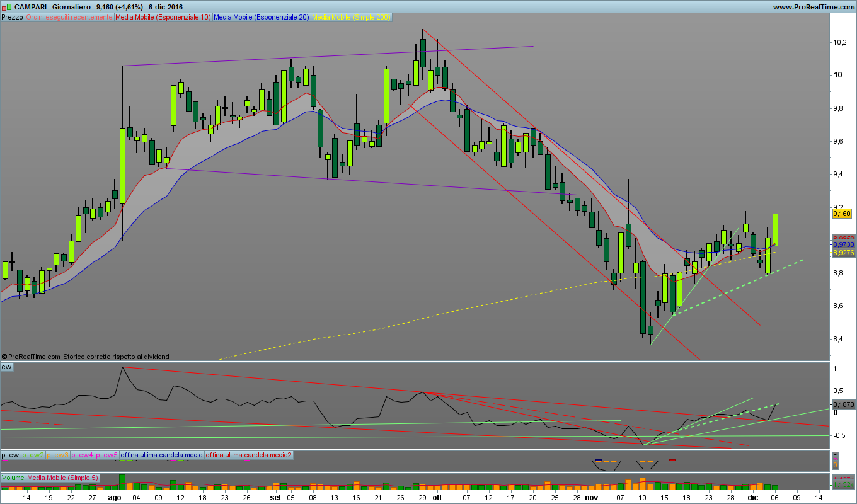Click the ew indicator panel label
This screenshot has height=504, width=857.
pos(7,367)
